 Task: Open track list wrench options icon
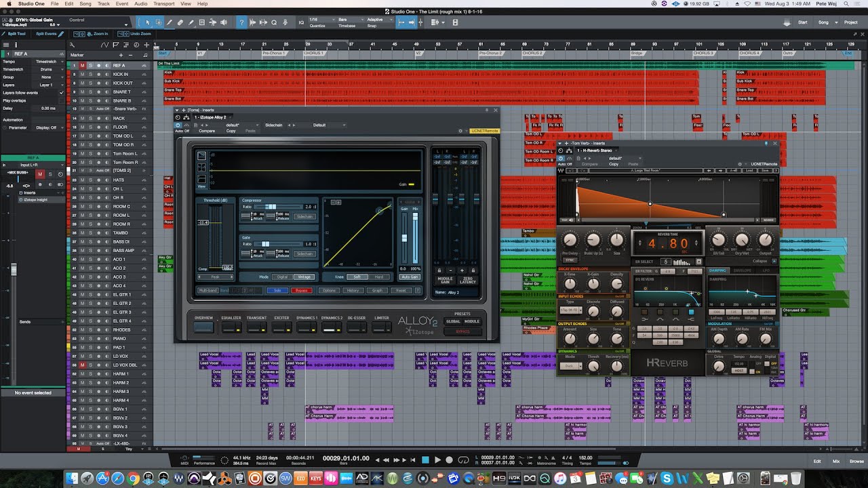point(73,45)
